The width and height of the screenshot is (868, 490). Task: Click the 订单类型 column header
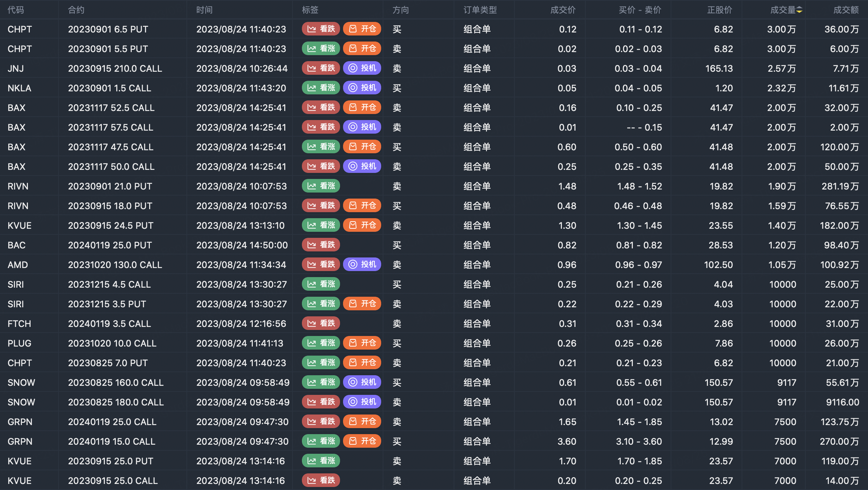pos(480,10)
